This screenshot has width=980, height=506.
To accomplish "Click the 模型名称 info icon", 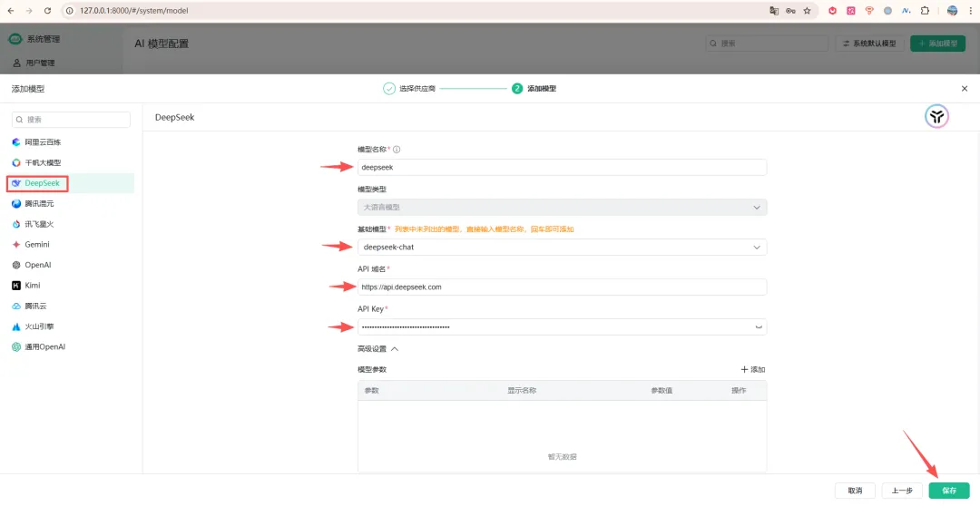I will coord(397,150).
